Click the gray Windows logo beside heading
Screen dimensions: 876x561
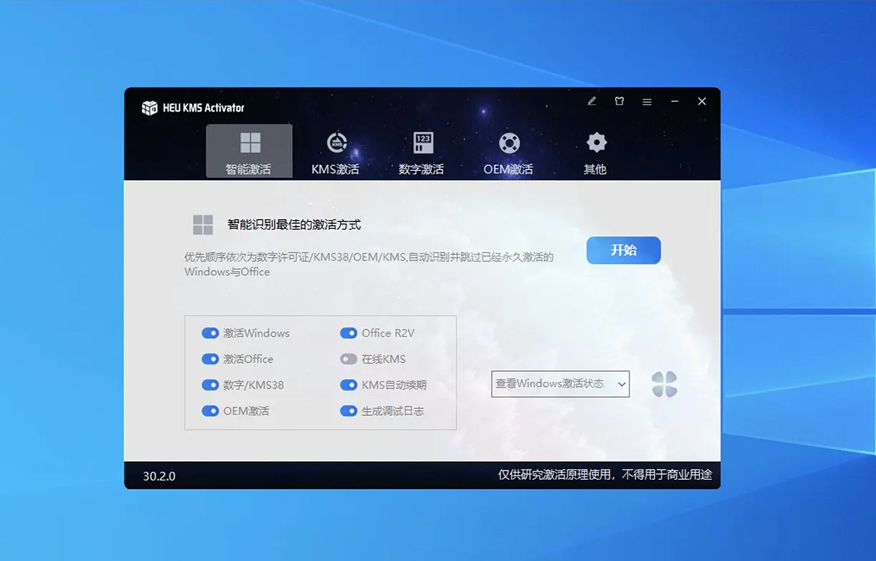203,225
